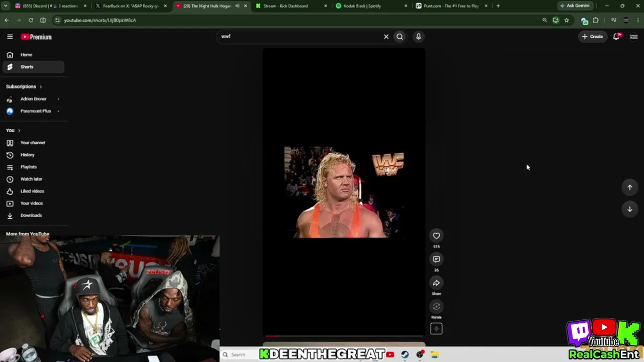Switch to the FearBuck on X tab
This screenshot has height=362, width=644.
click(x=132, y=6)
